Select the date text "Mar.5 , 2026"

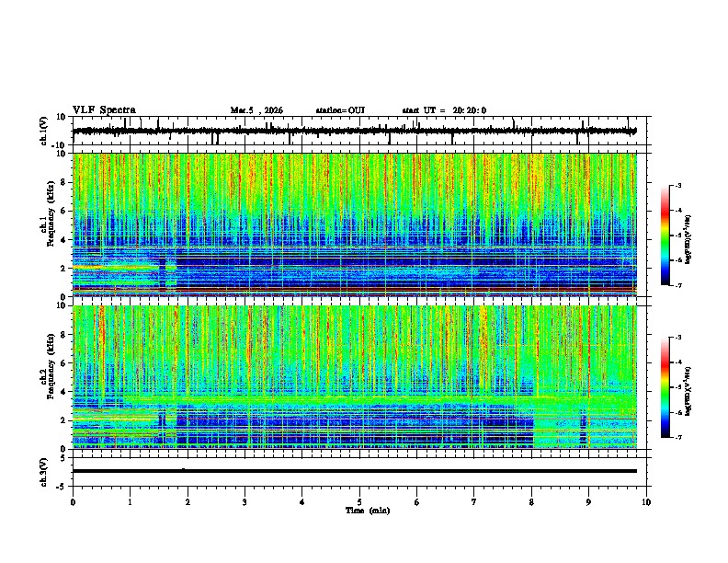[x=256, y=110]
